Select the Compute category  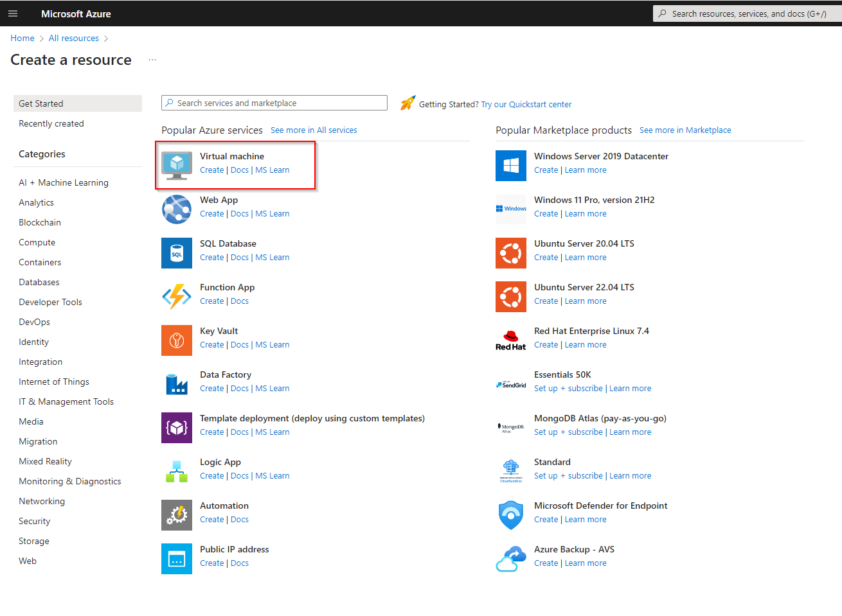point(37,242)
